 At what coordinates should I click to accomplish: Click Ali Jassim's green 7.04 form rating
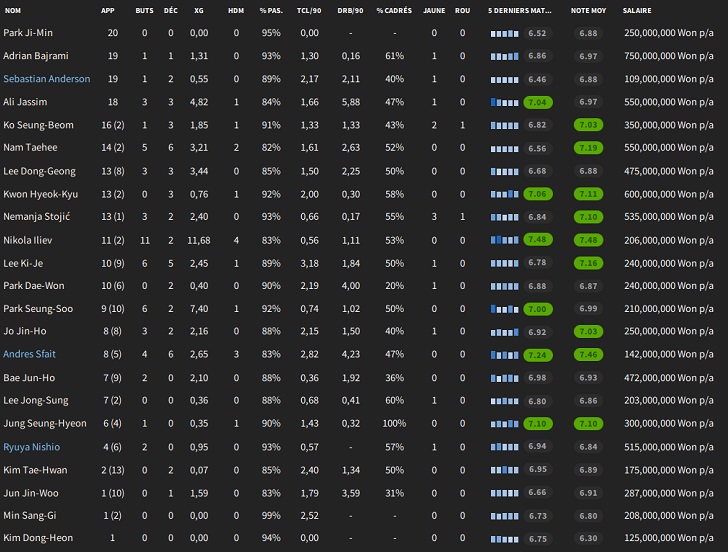[537, 102]
